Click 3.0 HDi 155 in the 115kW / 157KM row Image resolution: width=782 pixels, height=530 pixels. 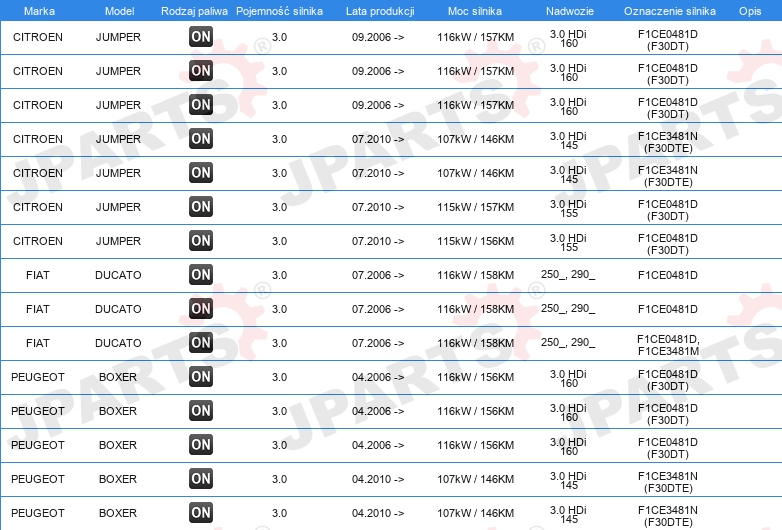point(568,208)
